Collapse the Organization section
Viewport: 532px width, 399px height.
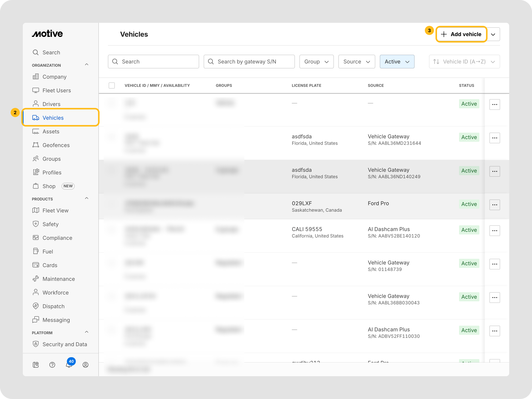(87, 65)
